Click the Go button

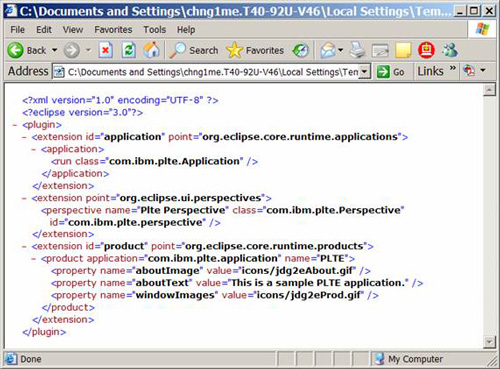pos(391,72)
